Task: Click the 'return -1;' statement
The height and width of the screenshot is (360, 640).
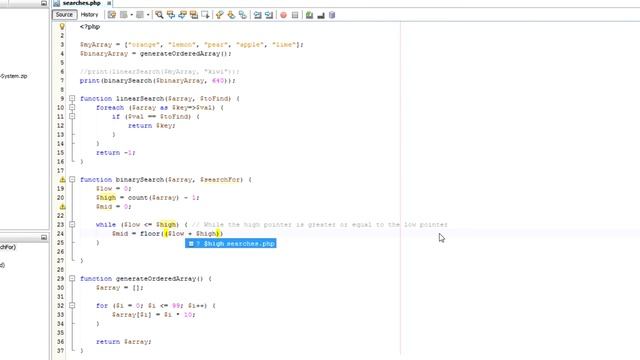Action: [116, 153]
